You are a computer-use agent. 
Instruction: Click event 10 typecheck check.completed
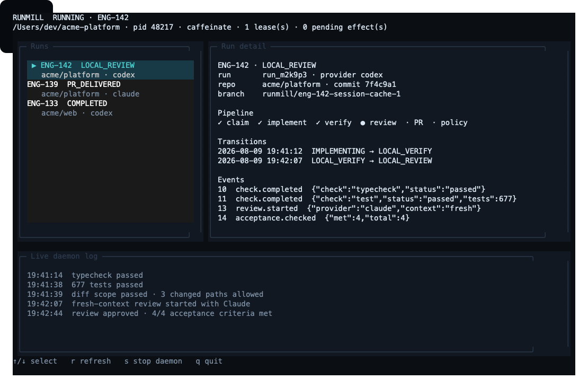[x=351, y=189]
